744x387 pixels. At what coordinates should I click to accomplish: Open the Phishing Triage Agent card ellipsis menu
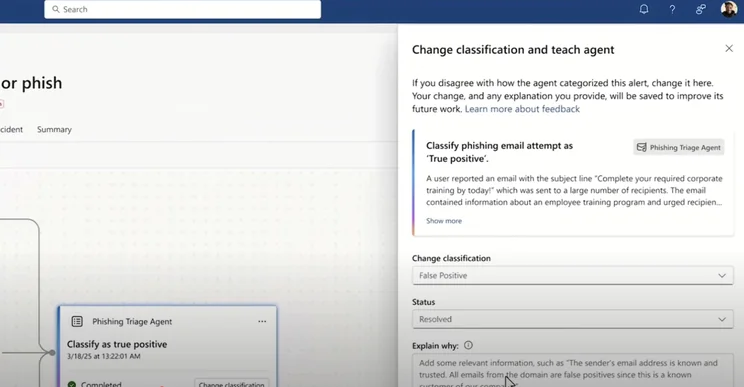pos(262,322)
